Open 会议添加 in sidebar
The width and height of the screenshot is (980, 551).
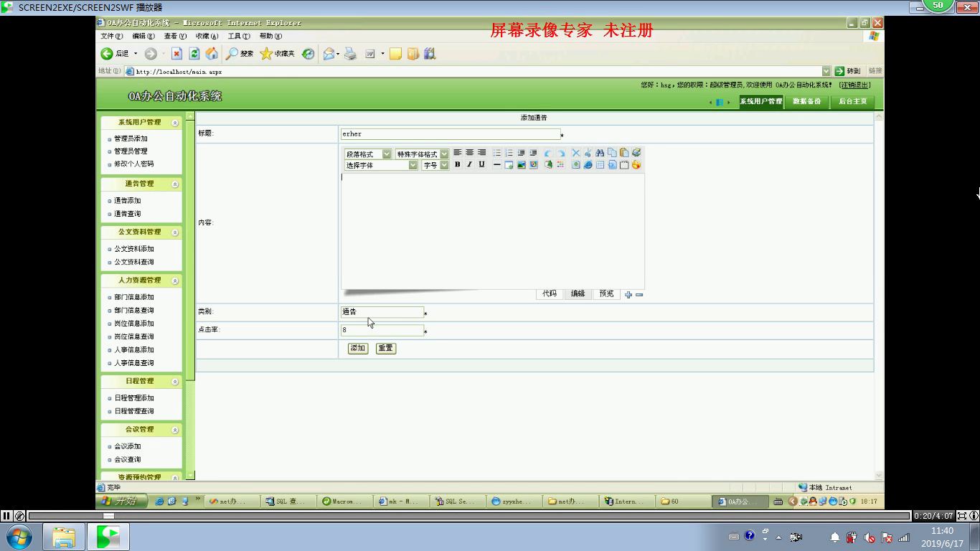click(x=128, y=446)
